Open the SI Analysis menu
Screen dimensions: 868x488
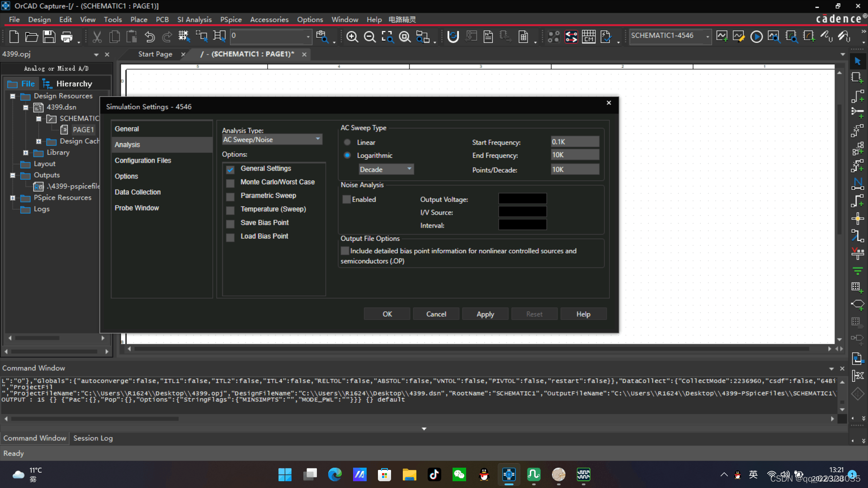pos(194,19)
